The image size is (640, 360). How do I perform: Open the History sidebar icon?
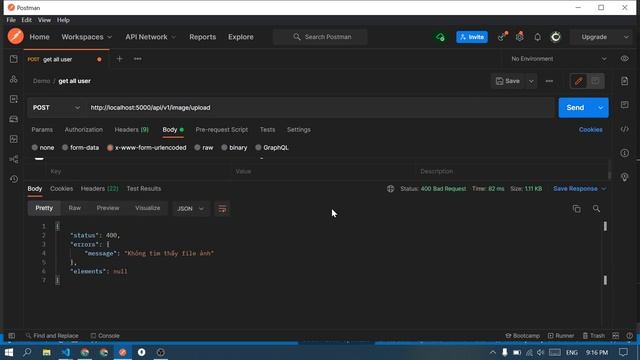[x=13, y=179]
